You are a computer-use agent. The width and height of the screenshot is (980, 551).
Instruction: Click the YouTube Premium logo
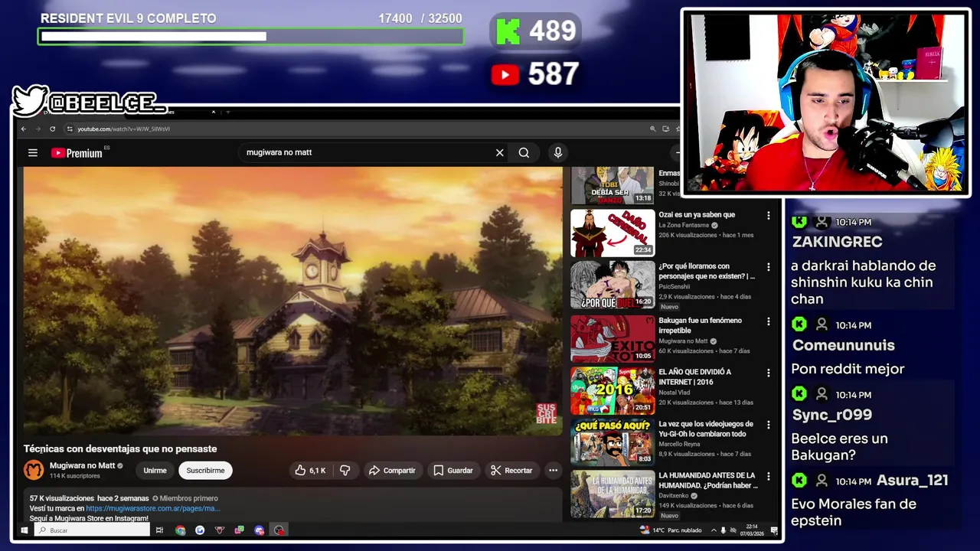tap(77, 153)
